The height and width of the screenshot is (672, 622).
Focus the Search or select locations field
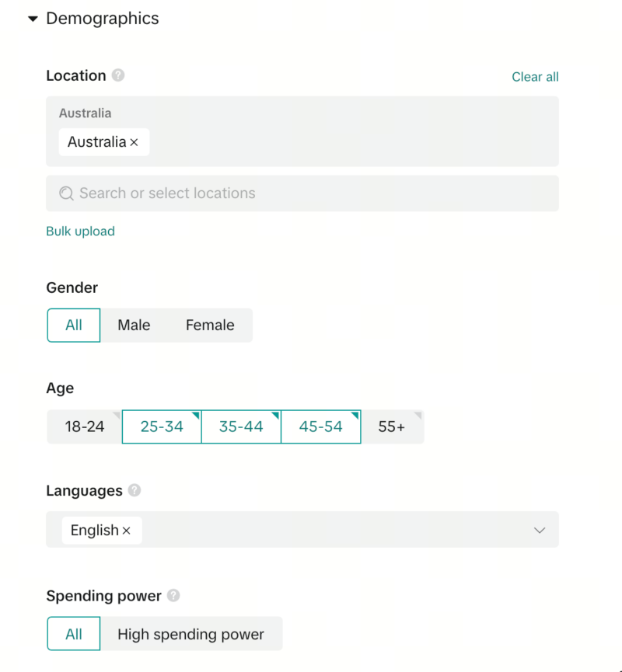[x=311, y=193]
